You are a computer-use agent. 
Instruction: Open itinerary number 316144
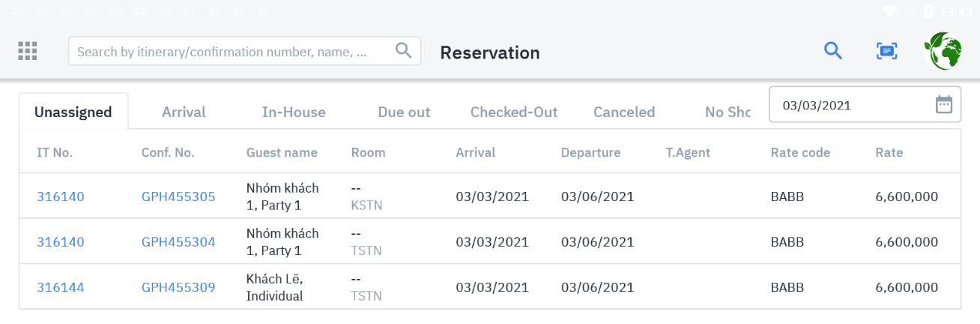click(x=61, y=287)
